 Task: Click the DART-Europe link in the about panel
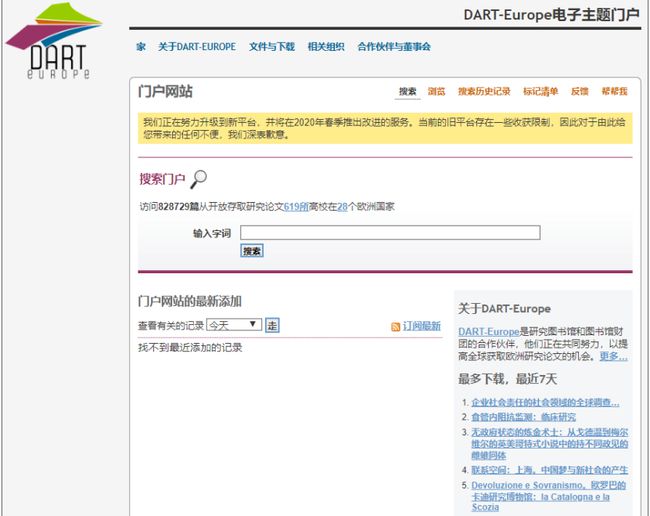pyautogui.click(x=489, y=332)
